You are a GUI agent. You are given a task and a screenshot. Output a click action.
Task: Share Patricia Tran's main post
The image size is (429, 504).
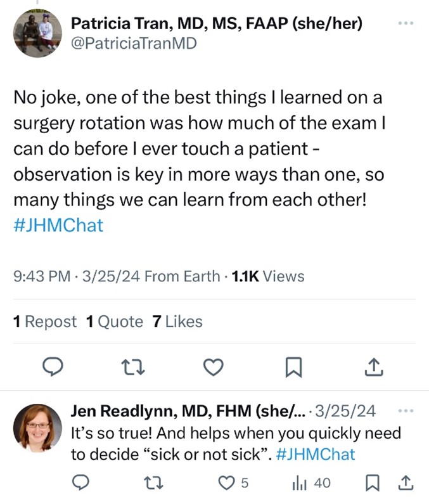375,366
